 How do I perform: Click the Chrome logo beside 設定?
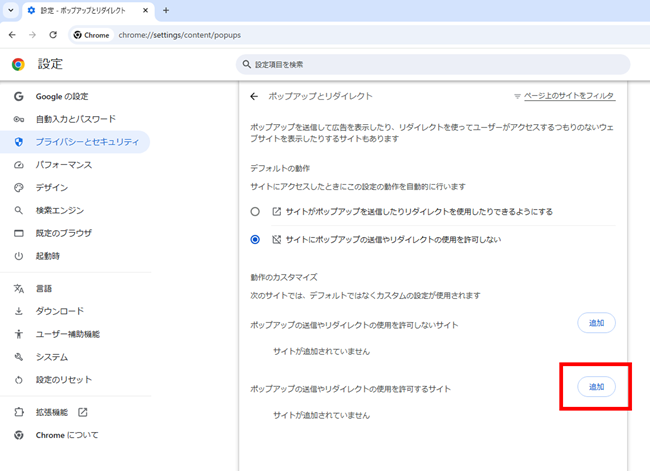(x=18, y=64)
